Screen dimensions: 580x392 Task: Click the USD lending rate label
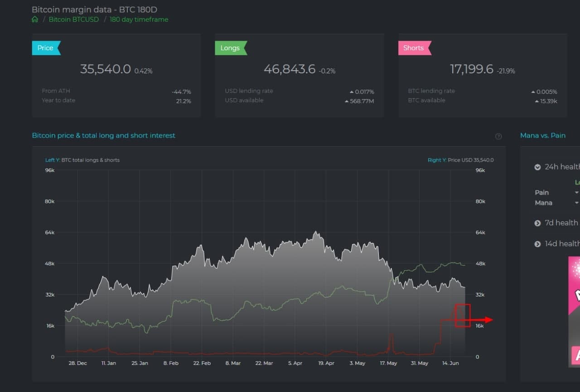(249, 91)
